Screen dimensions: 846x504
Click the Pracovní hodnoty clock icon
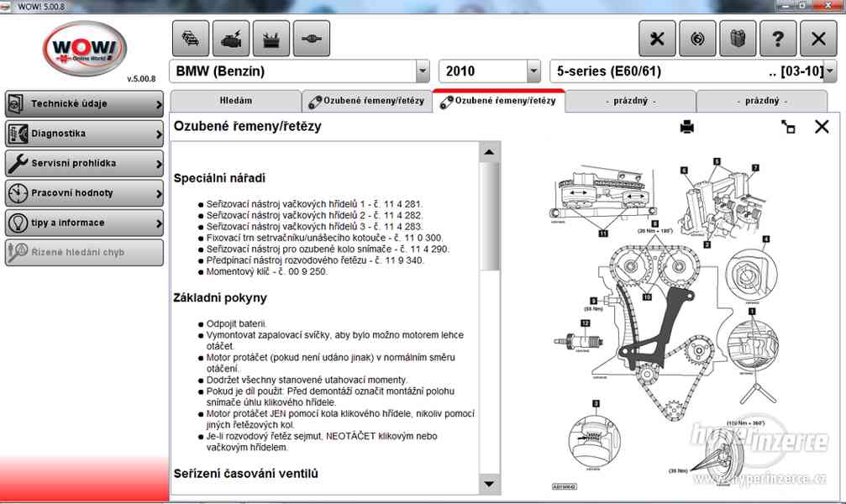(18, 192)
